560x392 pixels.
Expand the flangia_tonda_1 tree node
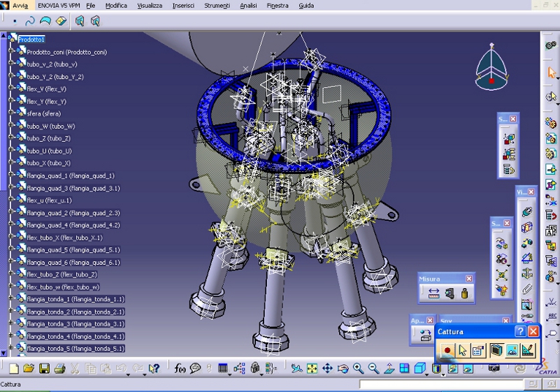[11, 299]
